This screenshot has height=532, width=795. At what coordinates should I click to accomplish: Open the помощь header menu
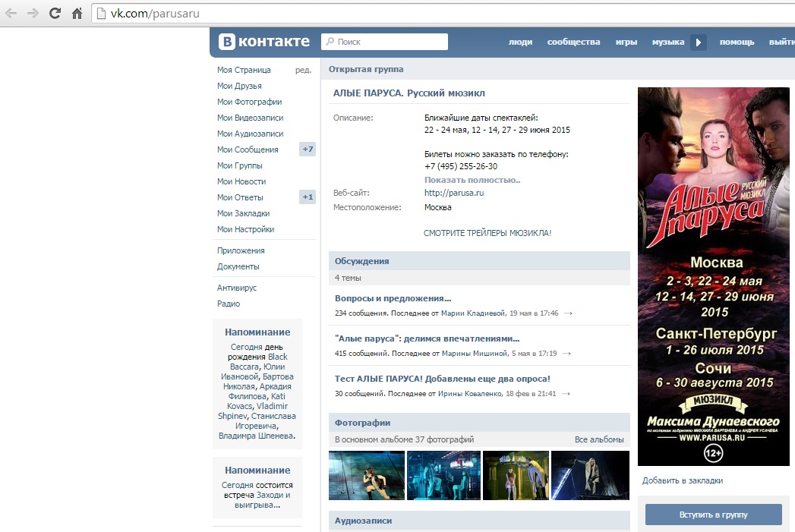click(x=737, y=42)
